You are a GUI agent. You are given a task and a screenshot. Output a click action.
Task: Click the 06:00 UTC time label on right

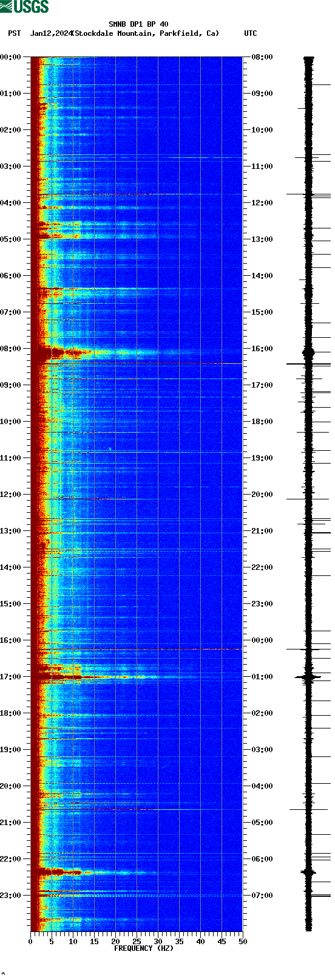pos(262,859)
